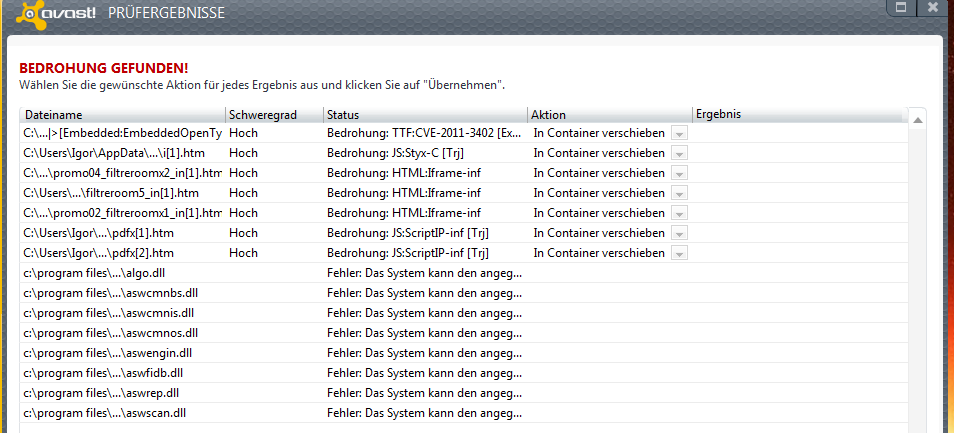954x433 pixels.
Task: Click In Container verschieben for pdfx[1].htm
Action: [599, 234]
